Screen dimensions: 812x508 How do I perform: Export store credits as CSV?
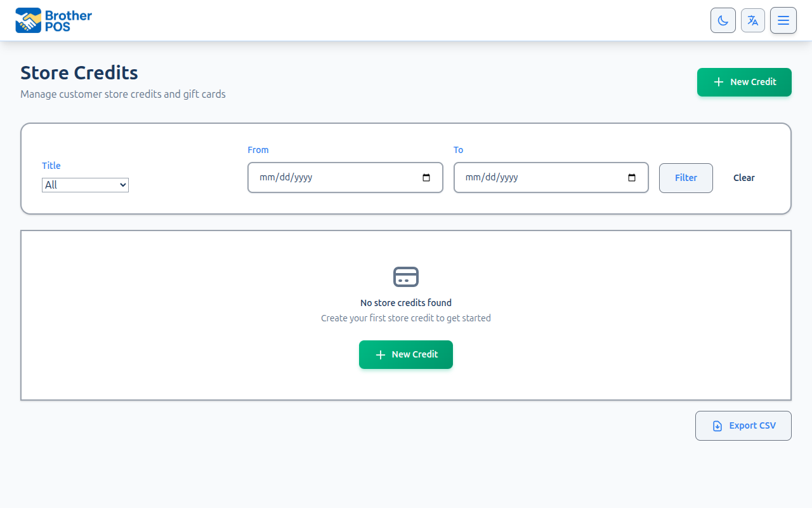click(743, 425)
